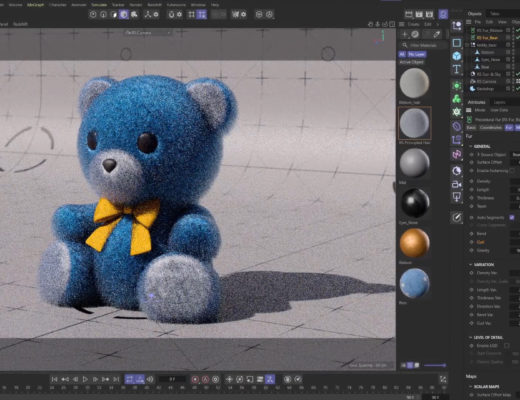Select the orange Ribbon material sphere

415,243
